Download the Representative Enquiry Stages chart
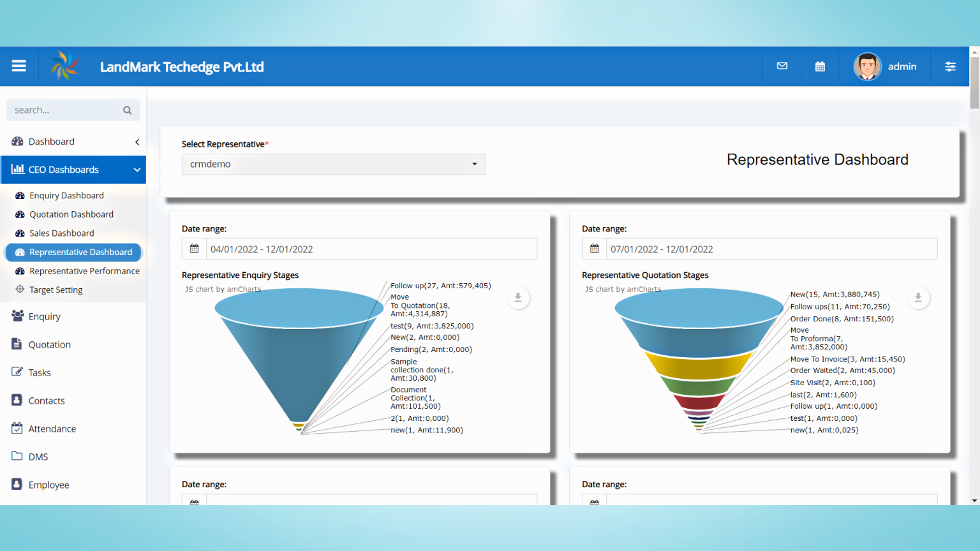 [x=518, y=297]
